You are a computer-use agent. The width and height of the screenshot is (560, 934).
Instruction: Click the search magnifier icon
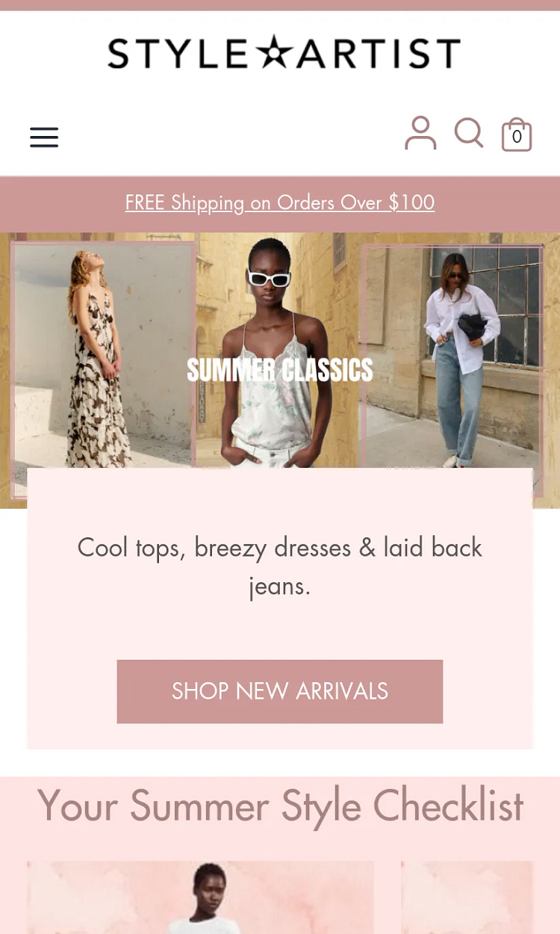coord(469,133)
